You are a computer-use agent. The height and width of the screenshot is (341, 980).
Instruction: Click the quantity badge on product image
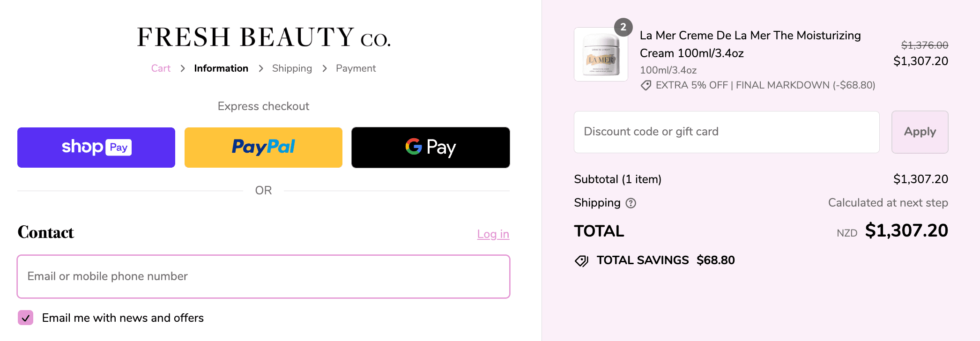[x=623, y=27]
